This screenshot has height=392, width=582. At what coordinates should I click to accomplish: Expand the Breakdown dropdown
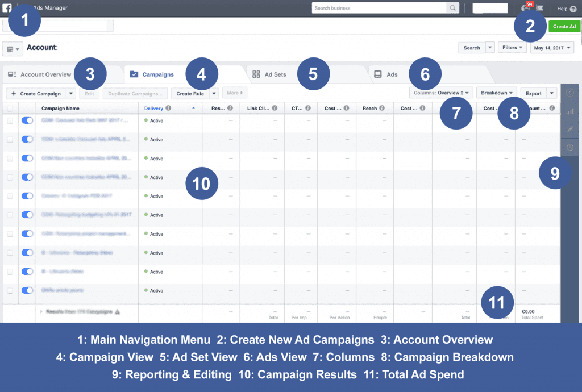coord(496,92)
